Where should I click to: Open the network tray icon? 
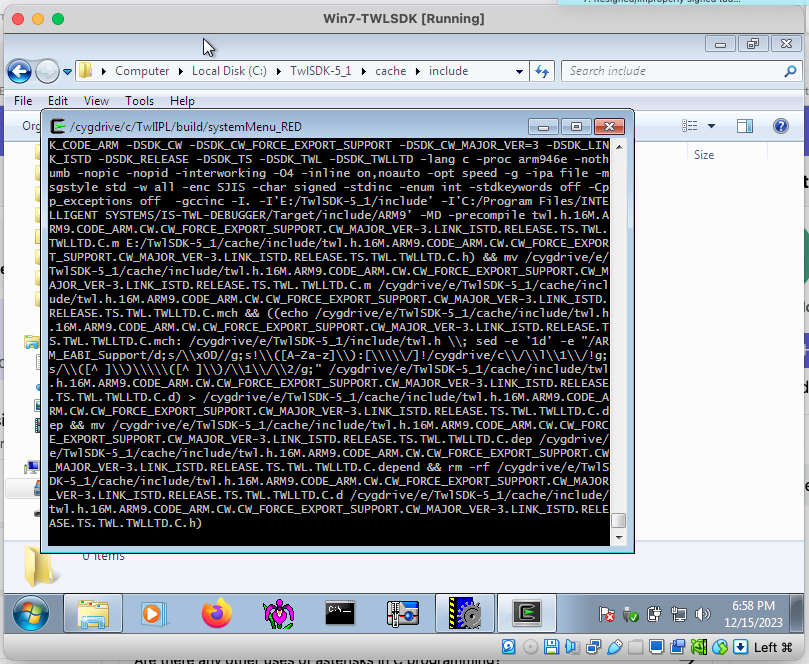pyautogui.click(x=678, y=614)
